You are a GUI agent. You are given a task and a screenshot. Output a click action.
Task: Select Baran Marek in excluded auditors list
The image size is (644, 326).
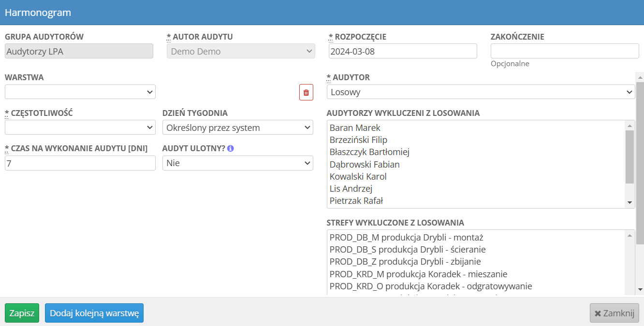click(x=355, y=128)
